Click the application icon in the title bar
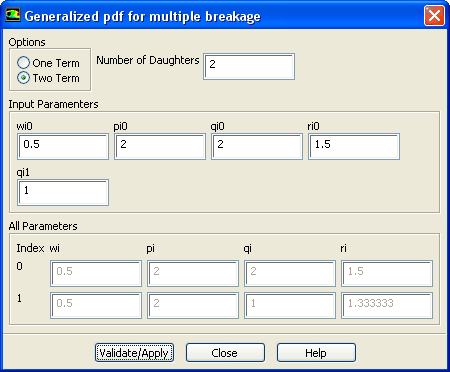The width and height of the screenshot is (450, 372). pos(13,15)
